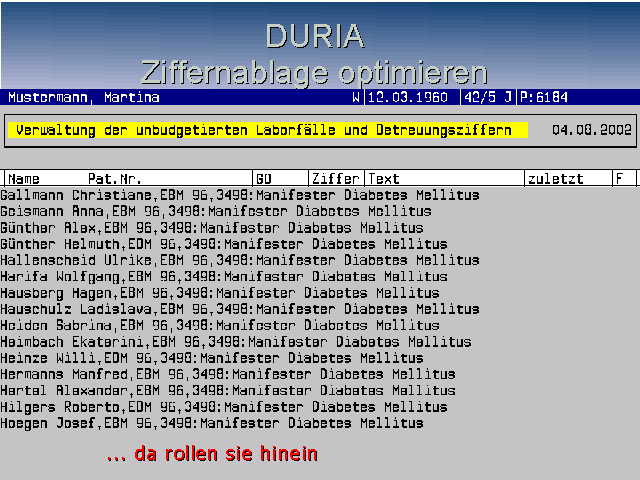The image size is (640, 480).
Task: Select the Hertel Alexander row
Action: click(x=228, y=391)
